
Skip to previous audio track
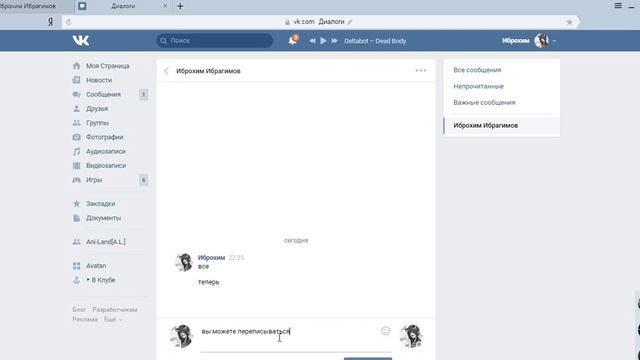coord(312,41)
